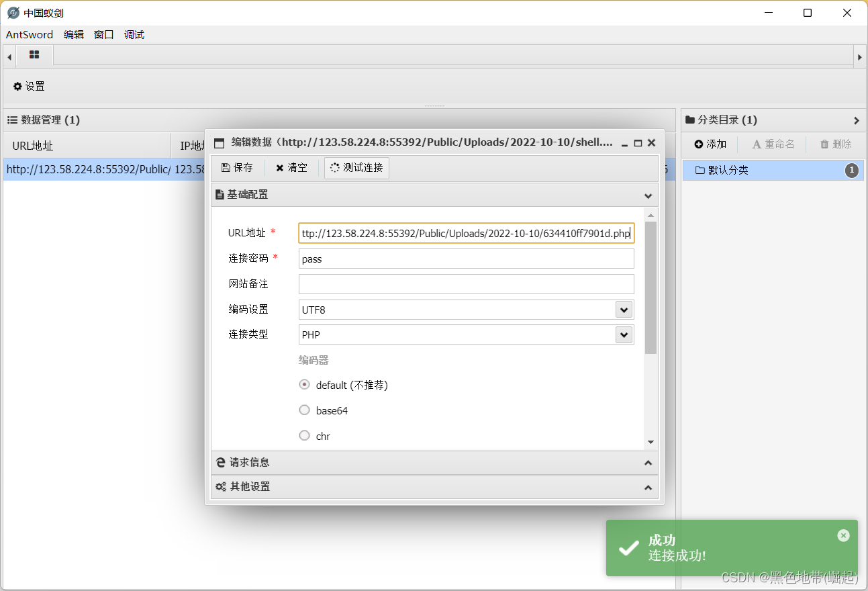Rename category using the 重命名 icon
This screenshot has width=868, height=591.
pyautogui.click(x=772, y=144)
